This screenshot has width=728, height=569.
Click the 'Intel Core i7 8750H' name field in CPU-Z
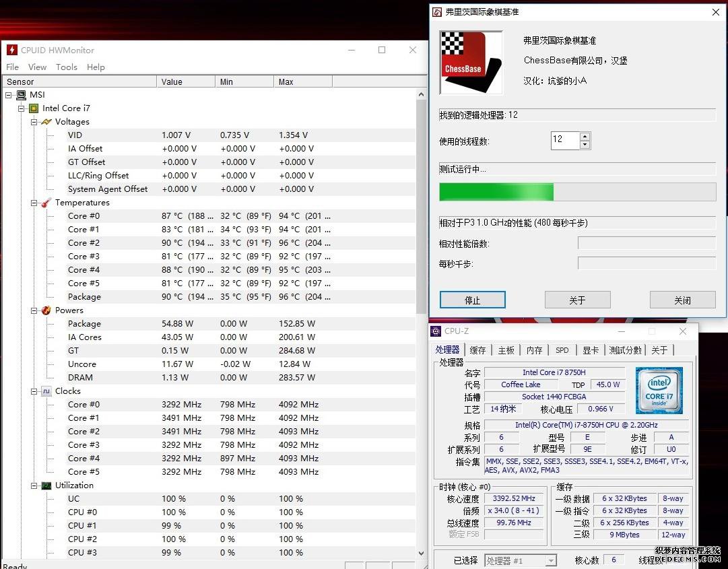click(554, 372)
